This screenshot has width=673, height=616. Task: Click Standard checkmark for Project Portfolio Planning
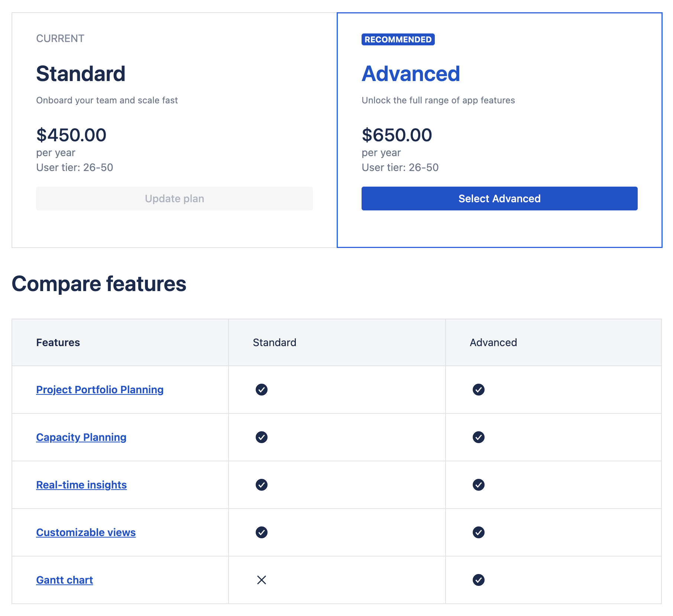[x=261, y=390]
